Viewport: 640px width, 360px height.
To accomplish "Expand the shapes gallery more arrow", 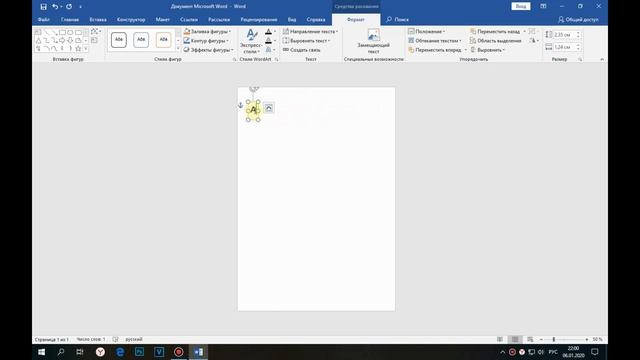I will tap(86, 49).
